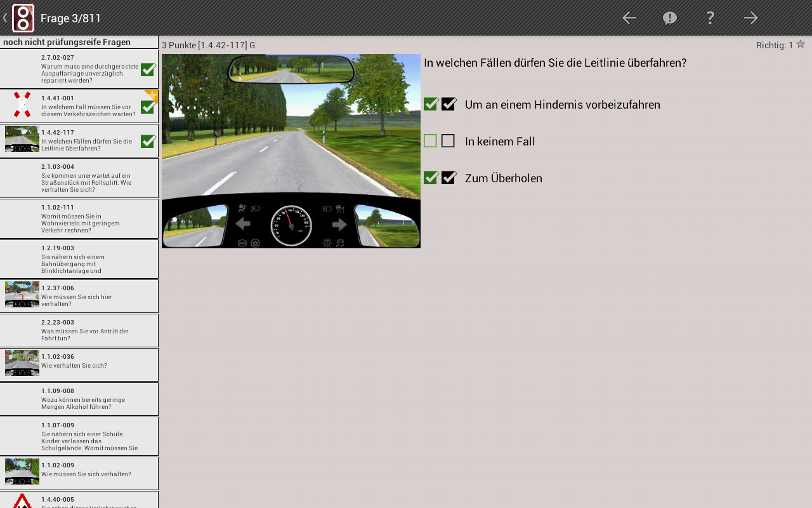Open question 2.7.02-027 about Auspuffanlage
Image resolution: width=812 pixels, height=508 pixels.
[79, 69]
